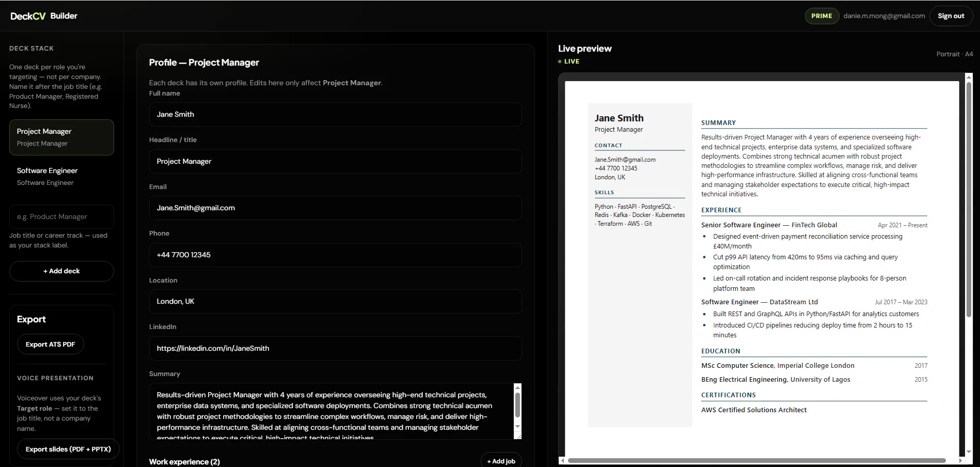Edit the Full name field
The image size is (980, 467).
335,115
